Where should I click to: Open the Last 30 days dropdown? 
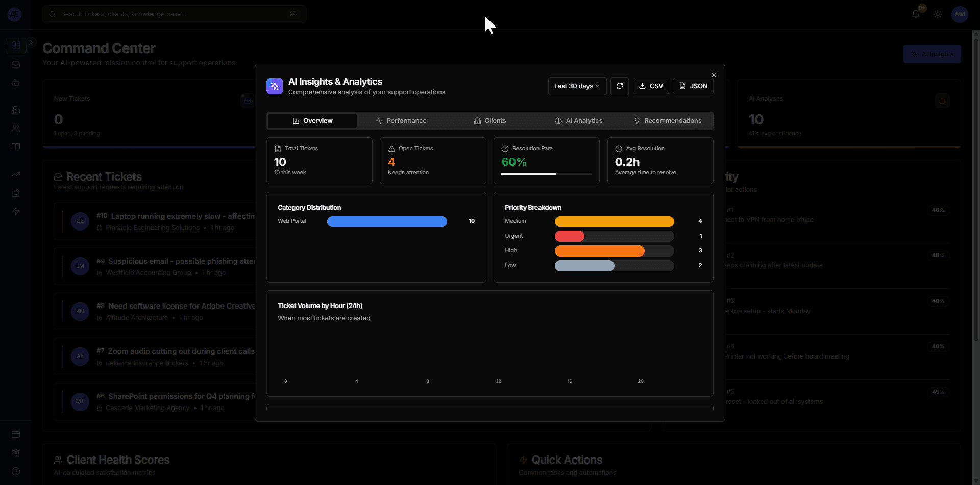click(576, 86)
